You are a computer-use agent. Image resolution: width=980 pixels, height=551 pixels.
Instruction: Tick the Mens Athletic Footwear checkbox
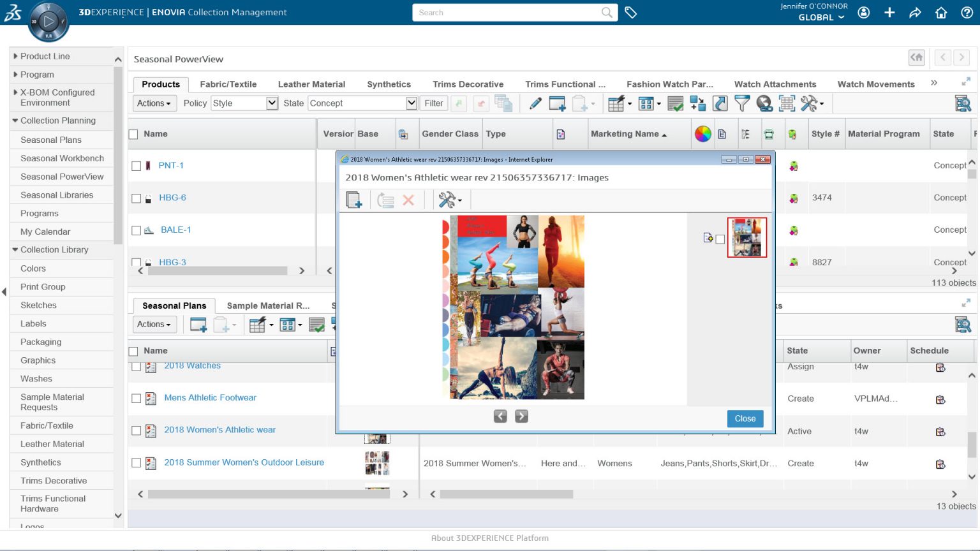pyautogui.click(x=136, y=399)
